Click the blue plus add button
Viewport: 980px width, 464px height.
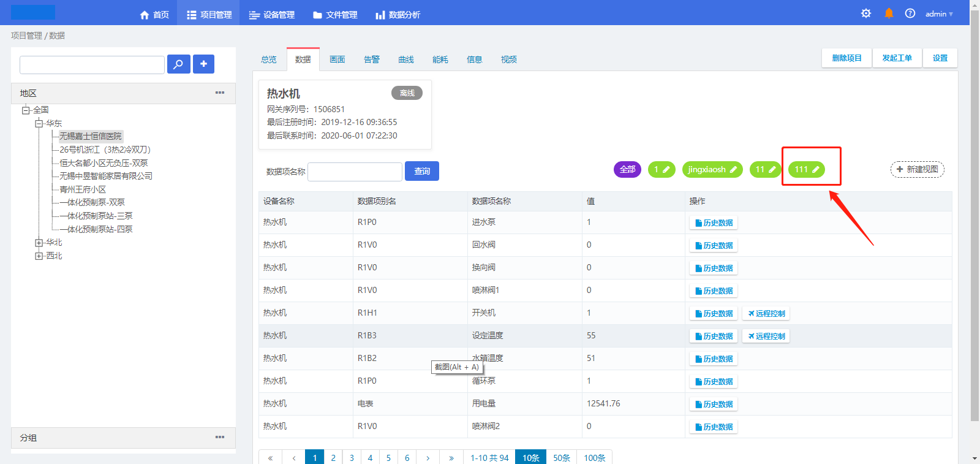(203, 64)
